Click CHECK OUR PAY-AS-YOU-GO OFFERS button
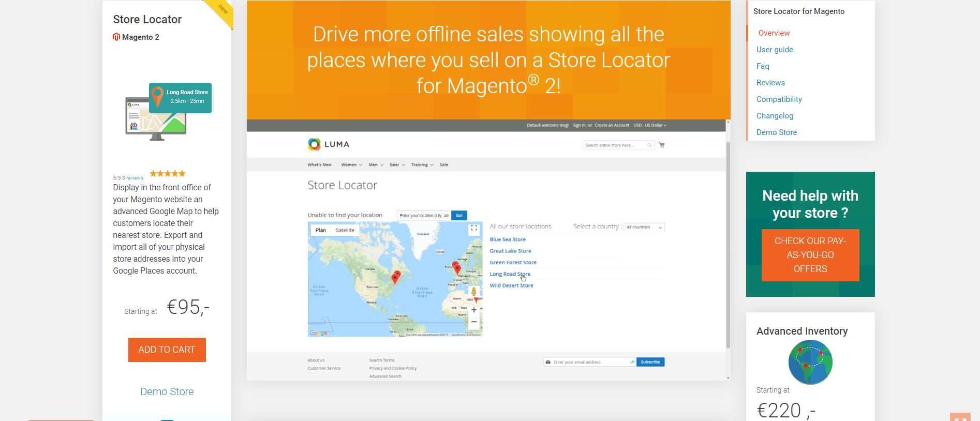This screenshot has width=980, height=421. point(810,255)
